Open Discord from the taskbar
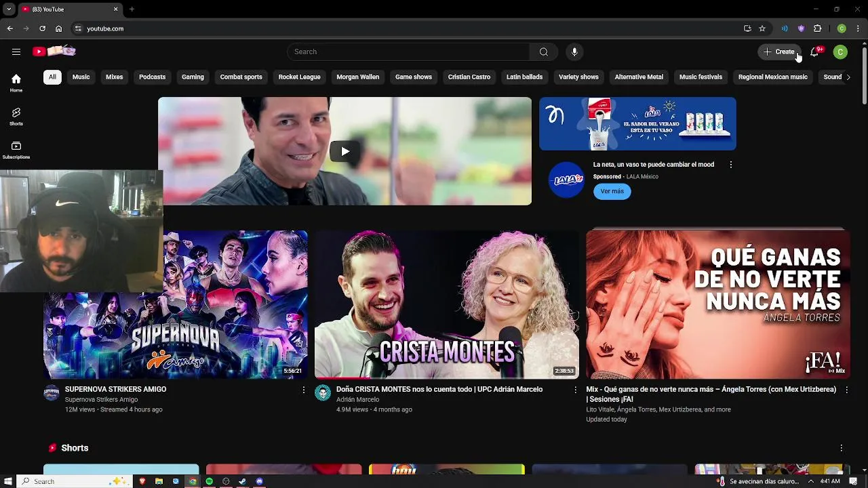The image size is (868, 488). (260, 481)
